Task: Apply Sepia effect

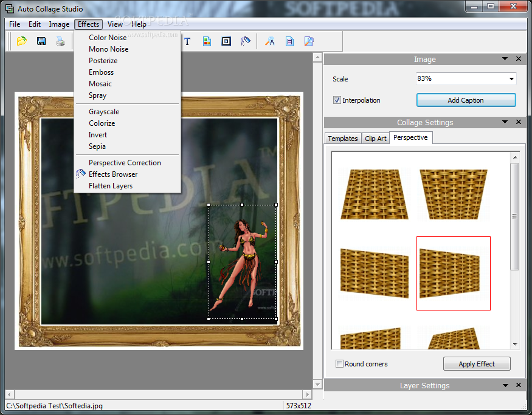Action: [127, 146]
